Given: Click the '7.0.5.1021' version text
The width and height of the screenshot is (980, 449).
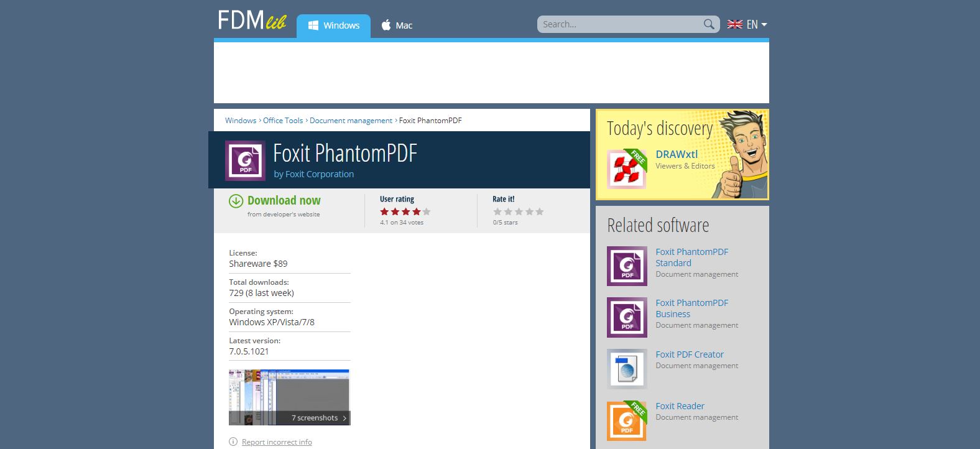Looking at the screenshot, I should point(249,351).
